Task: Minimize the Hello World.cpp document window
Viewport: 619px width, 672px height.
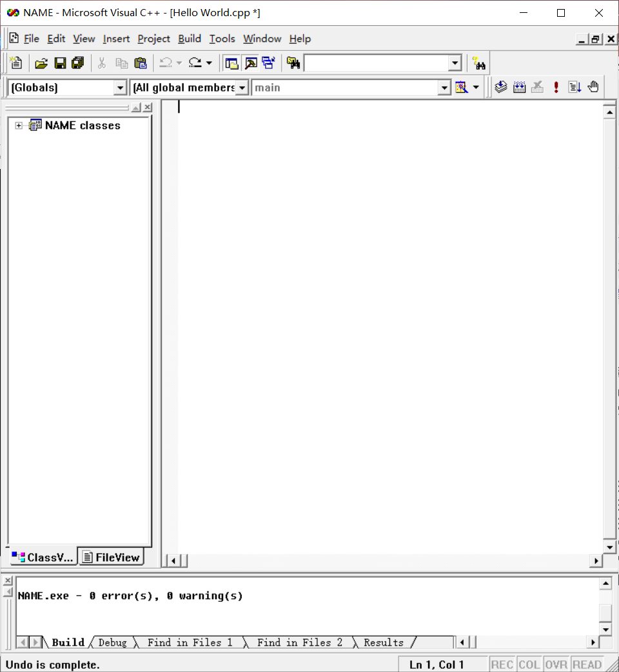Action: [582, 39]
